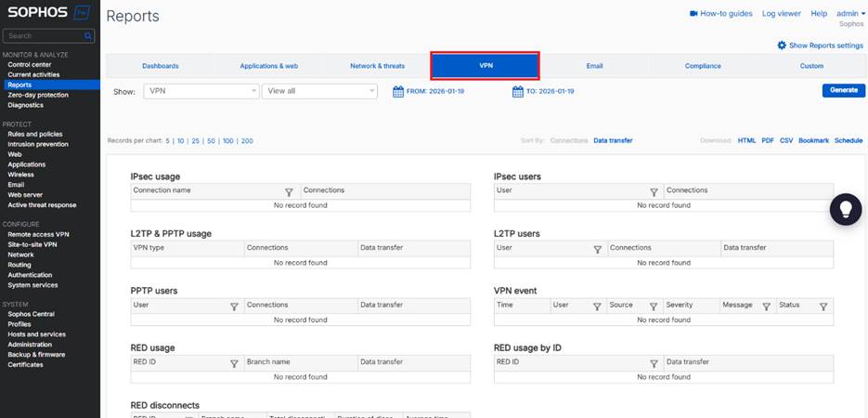Viewport: 868px width, 418px height.
Task: Filter VPN event by Severity column
Action: click(x=710, y=306)
